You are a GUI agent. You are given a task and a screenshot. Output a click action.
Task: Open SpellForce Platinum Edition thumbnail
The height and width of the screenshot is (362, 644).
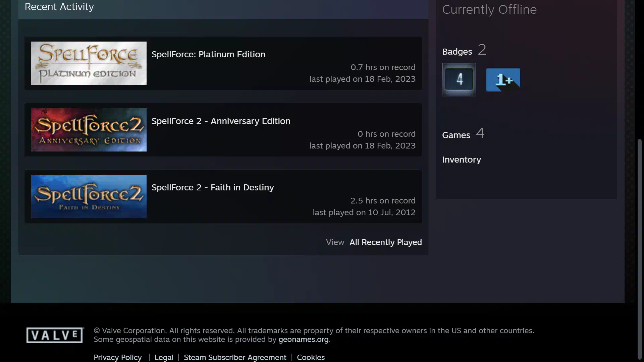(89, 63)
